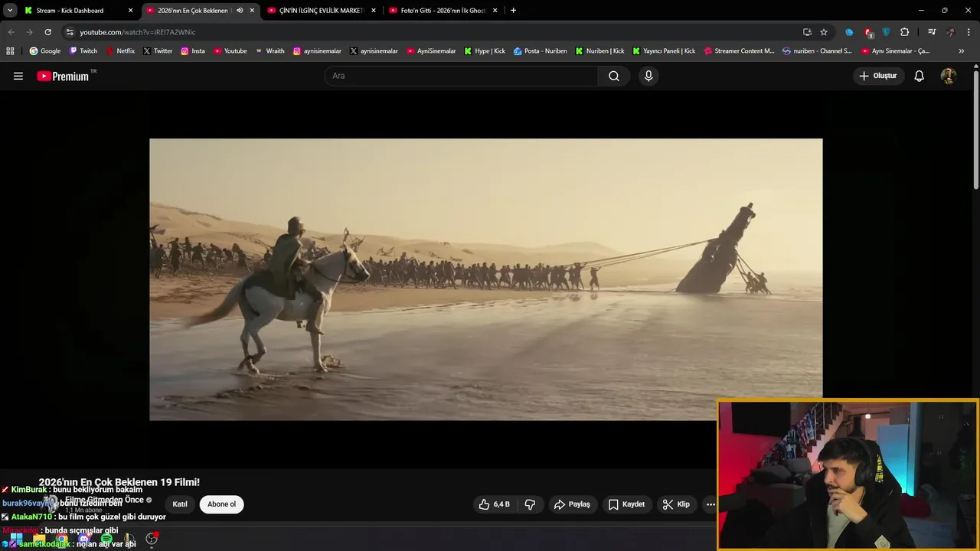Open Netflix bookmark

click(x=120, y=51)
